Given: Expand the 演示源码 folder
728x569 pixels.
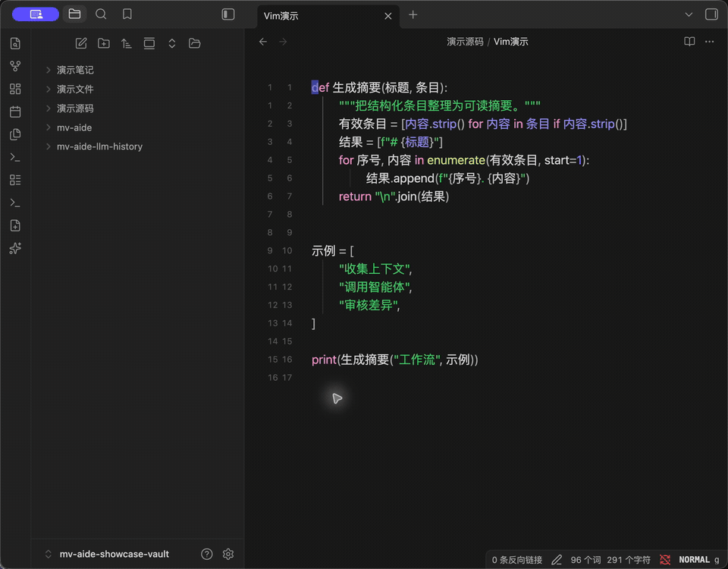Looking at the screenshot, I should [75, 108].
